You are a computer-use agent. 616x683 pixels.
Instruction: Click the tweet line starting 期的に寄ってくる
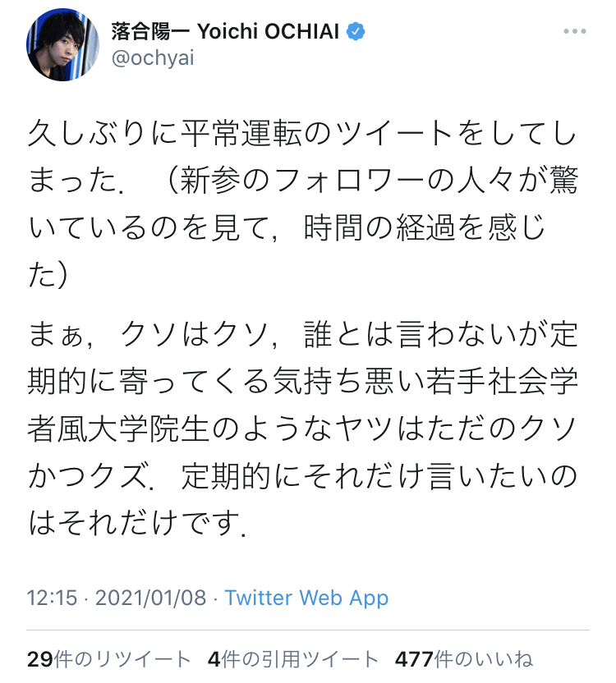(x=302, y=382)
